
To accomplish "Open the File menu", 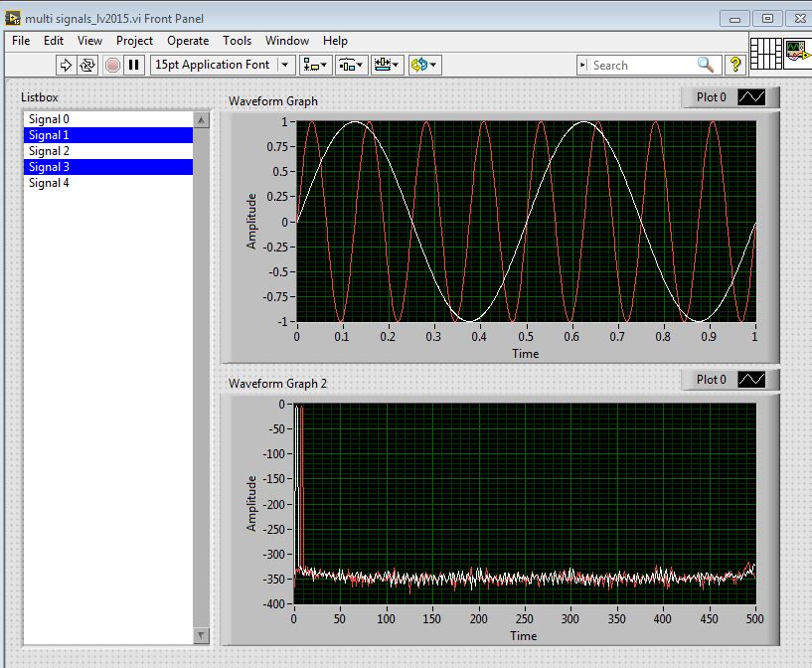I will 21,41.
